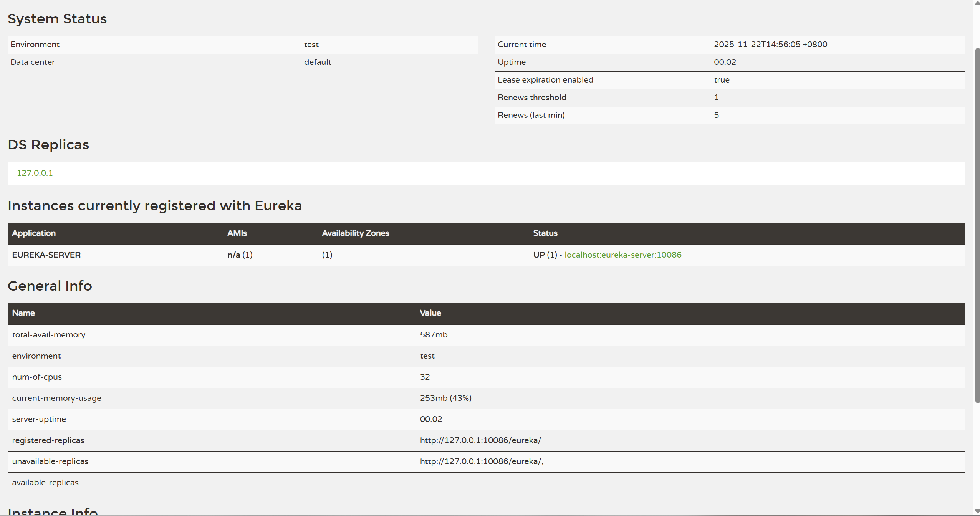Click the Status column header
The width and height of the screenshot is (980, 516).
(x=545, y=233)
